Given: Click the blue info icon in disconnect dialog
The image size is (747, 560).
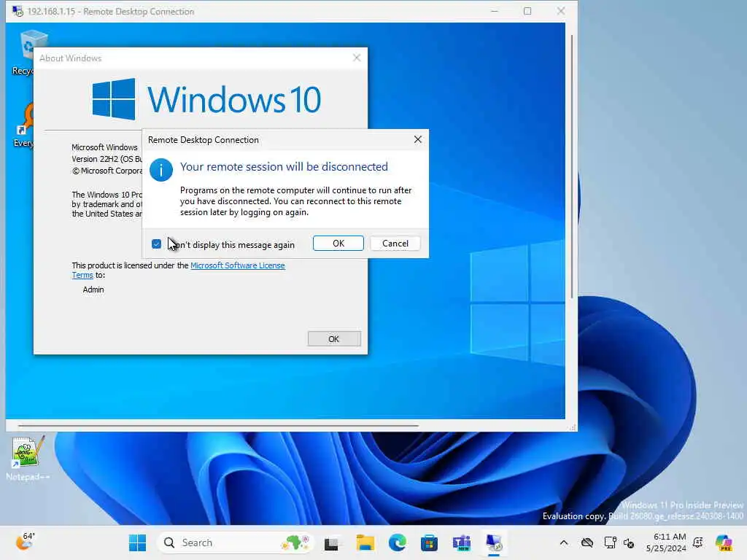Looking at the screenshot, I should click(x=161, y=170).
